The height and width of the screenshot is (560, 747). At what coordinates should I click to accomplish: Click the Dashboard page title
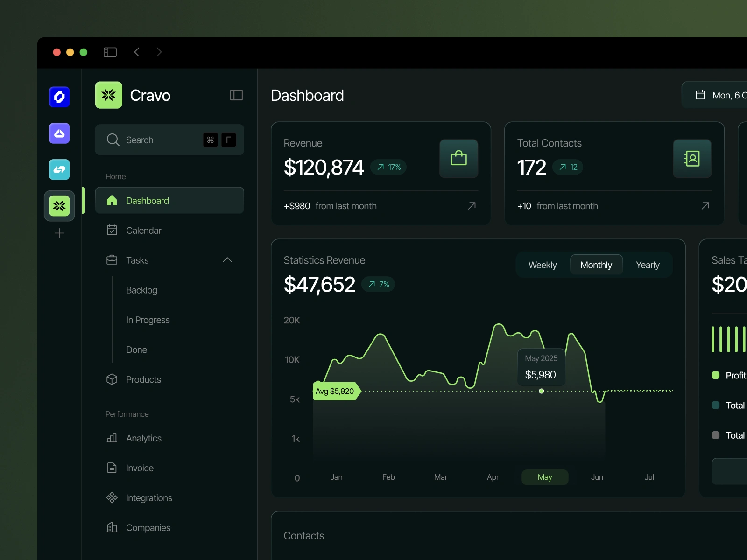point(307,96)
